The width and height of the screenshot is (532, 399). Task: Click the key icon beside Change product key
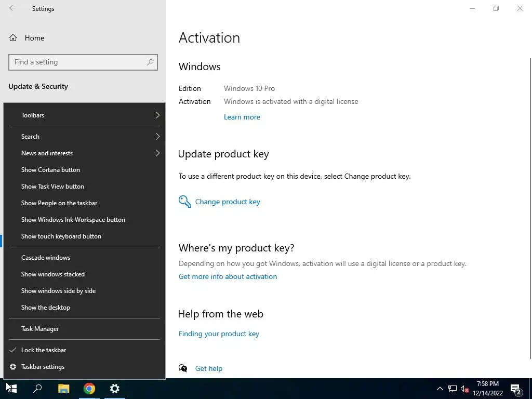tap(185, 202)
